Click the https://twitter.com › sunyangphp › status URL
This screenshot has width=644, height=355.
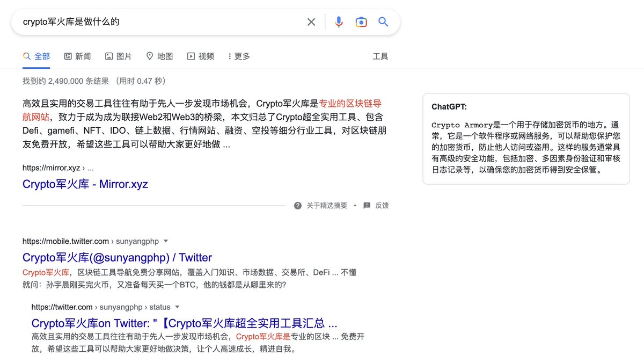click(x=101, y=308)
